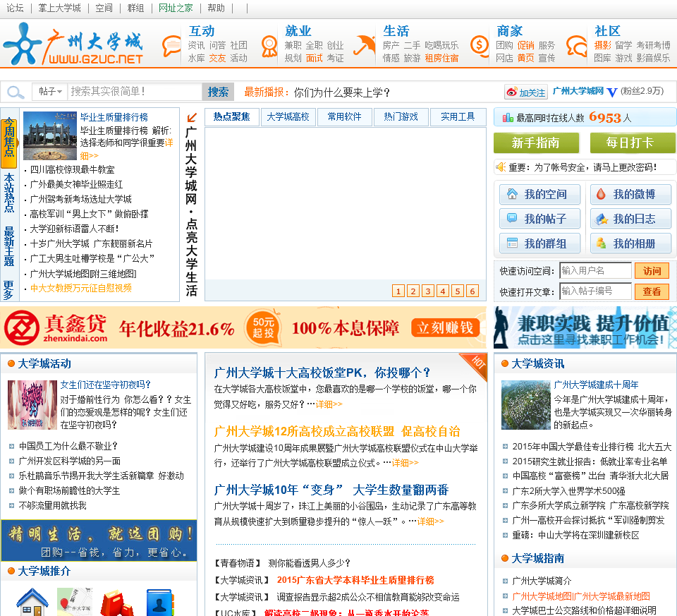Click the speaker icon next to 重要 notice
This screenshot has width=677, height=616.
click(501, 167)
